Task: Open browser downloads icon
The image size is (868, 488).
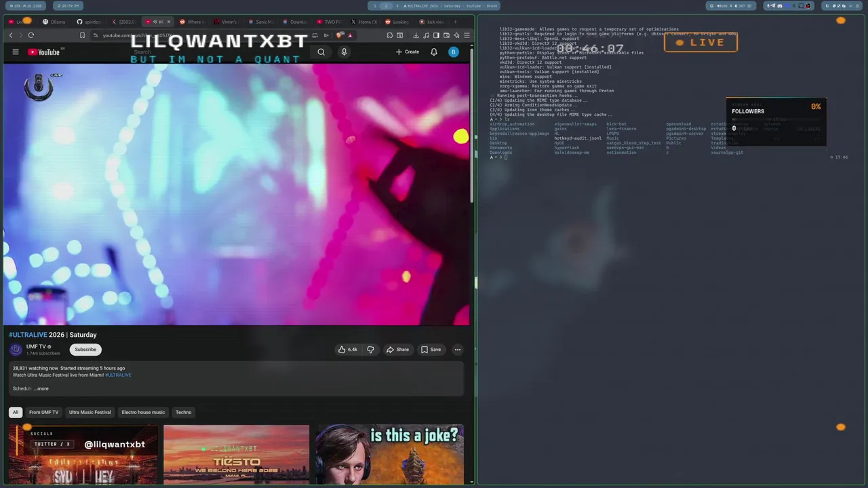Action: point(416,35)
